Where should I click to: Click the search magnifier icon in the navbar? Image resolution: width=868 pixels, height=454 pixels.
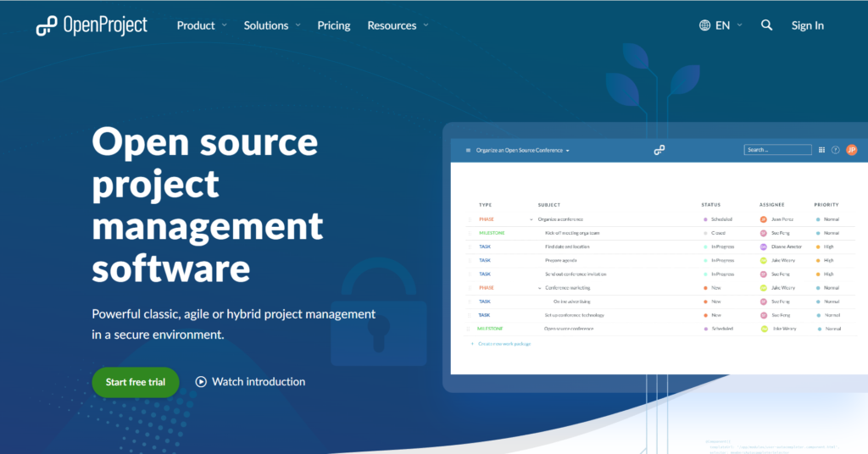pyautogui.click(x=766, y=25)
